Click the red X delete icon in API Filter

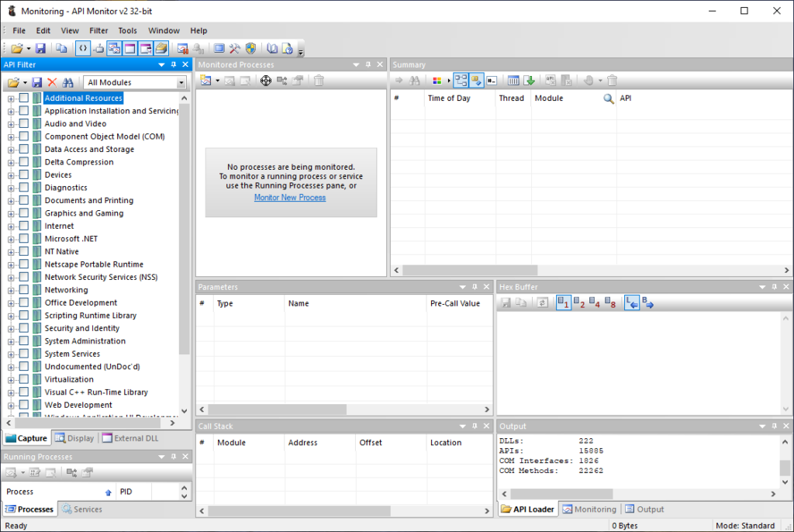(x=52, y=82)
